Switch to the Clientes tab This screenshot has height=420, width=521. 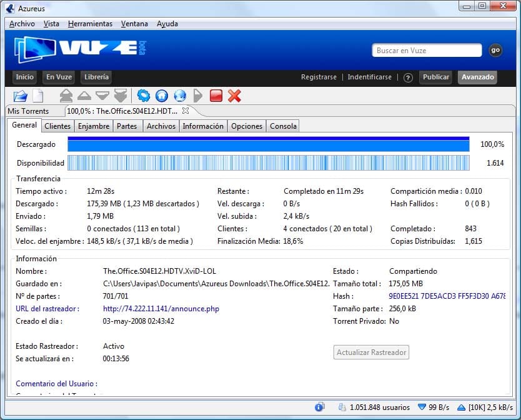pos(57,126)
